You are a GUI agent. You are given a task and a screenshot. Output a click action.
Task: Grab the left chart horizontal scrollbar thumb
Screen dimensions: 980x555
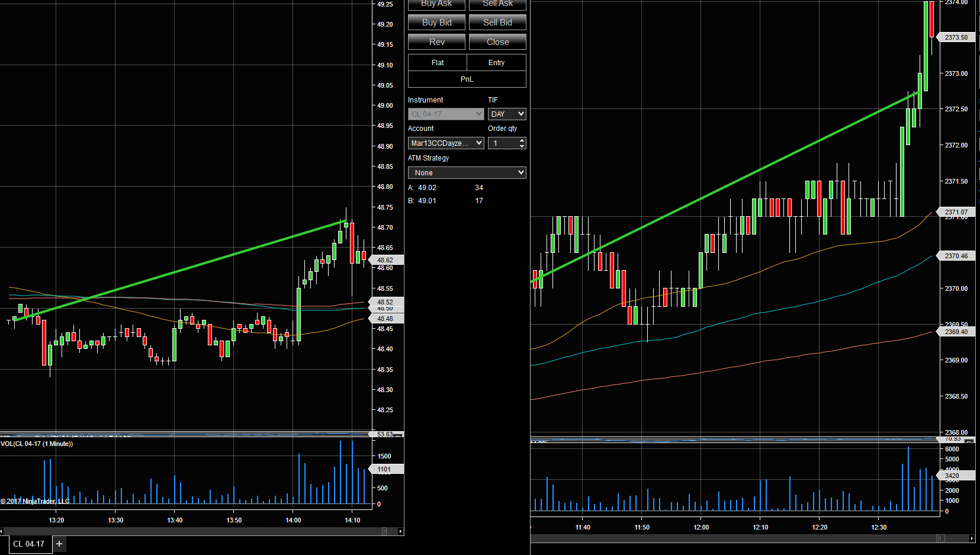[x=384, y=531]
